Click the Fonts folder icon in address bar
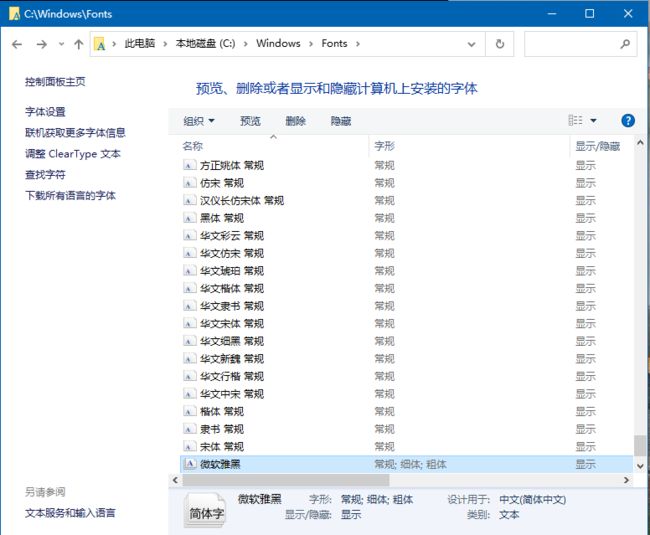This screenshot has height=535, width=650. click(100, 44)
